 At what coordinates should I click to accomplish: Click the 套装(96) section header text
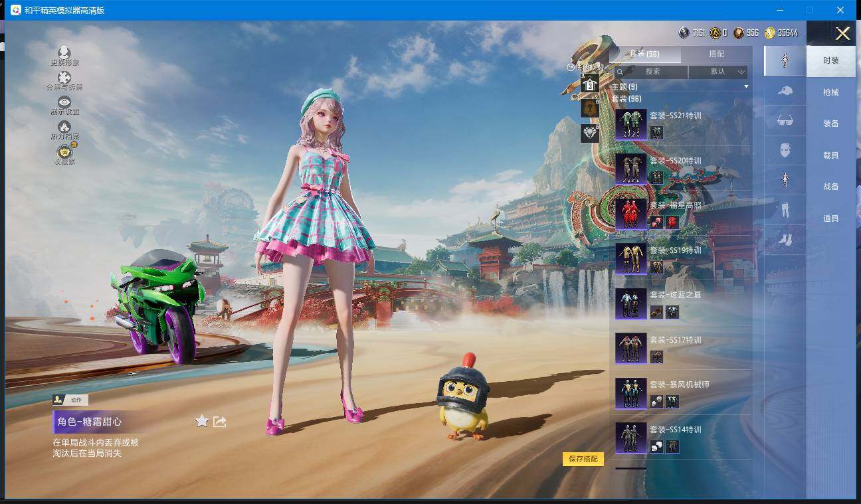(x=626, y=99)
